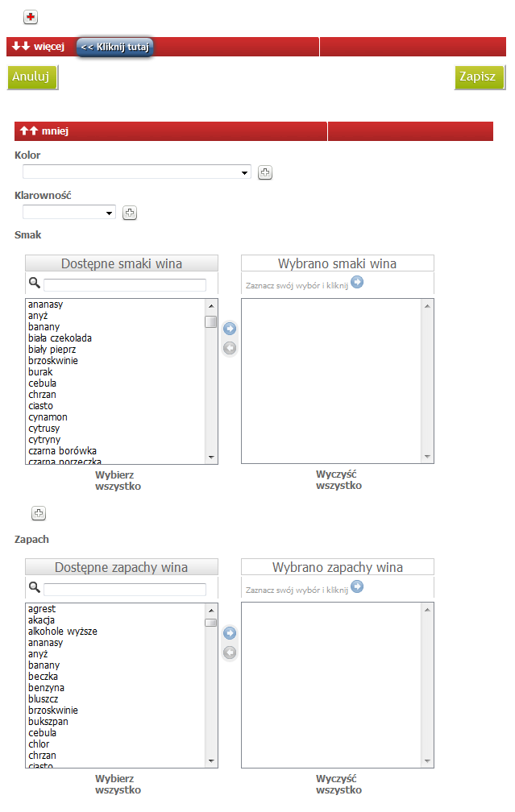Click right arrow to add selected zapach
Image resolution: width=515 pixels, height=812 pixels.
tap(230, 633)
